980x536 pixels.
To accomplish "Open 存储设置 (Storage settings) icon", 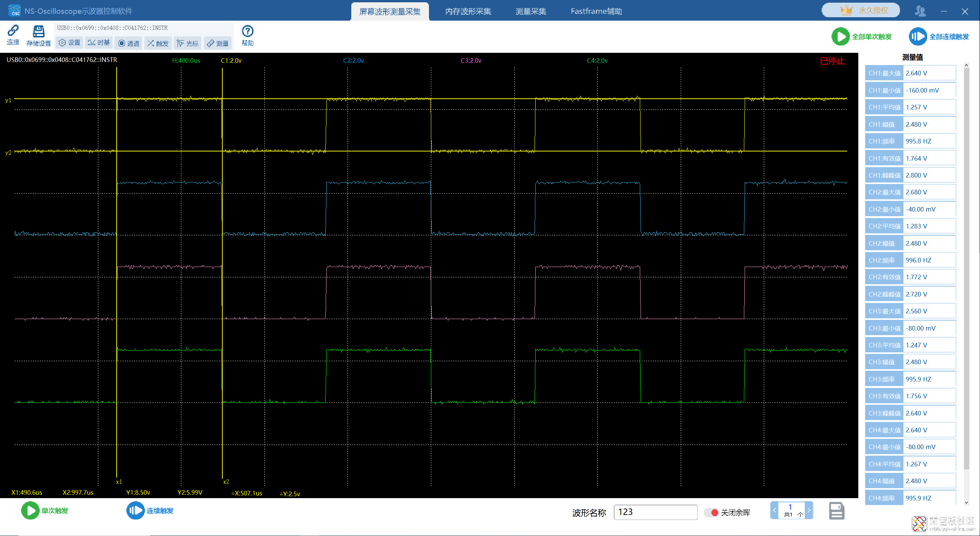I will click(x=38, y=36).
